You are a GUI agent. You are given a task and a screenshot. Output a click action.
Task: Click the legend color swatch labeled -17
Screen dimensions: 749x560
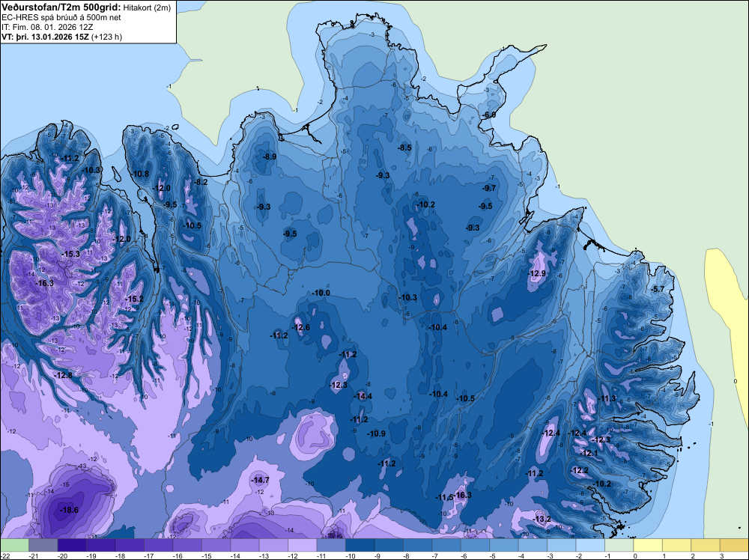(x=159, y=545)
